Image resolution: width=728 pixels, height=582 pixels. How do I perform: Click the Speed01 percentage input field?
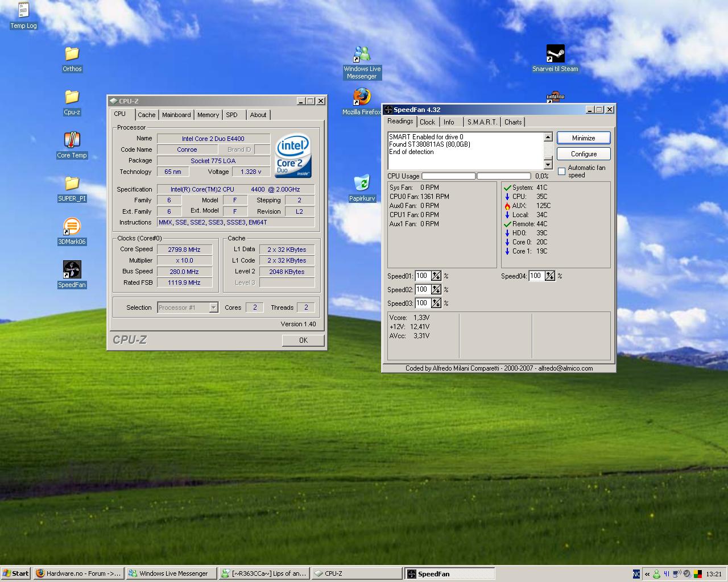point(423,276)
